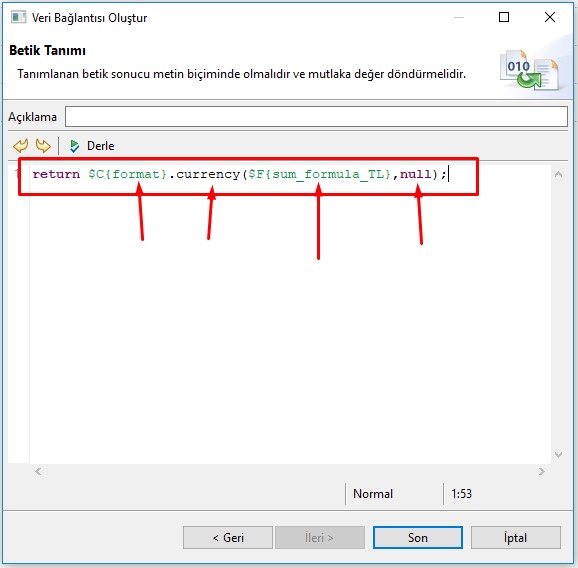This screenshot has width=578, height=568.
Task: Click the horizontal scroll left arrow
Action: click(x=38, y=471)
